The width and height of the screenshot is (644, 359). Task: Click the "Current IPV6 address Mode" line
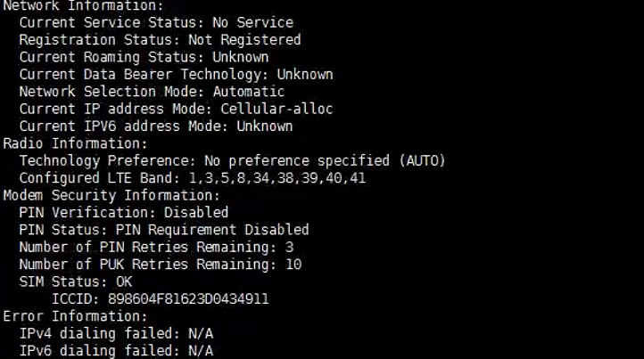click(x=155, y=126)
